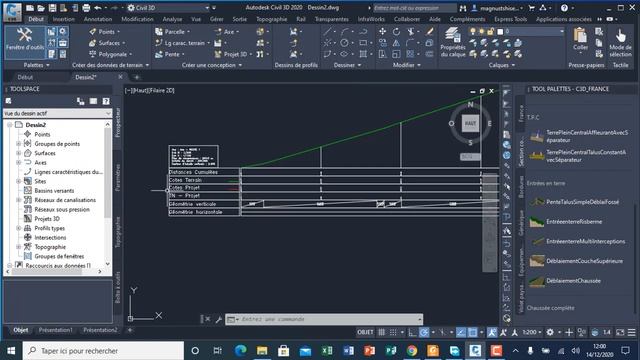This screenshot has width=640, height=360.
Task: Open Excel from the taskbar
Action: click(327, 351)
